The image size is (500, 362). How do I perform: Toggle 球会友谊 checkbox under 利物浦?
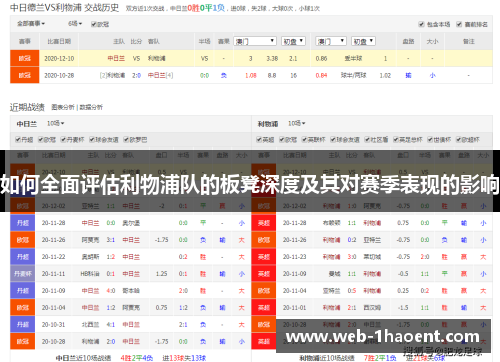point(333,139)
